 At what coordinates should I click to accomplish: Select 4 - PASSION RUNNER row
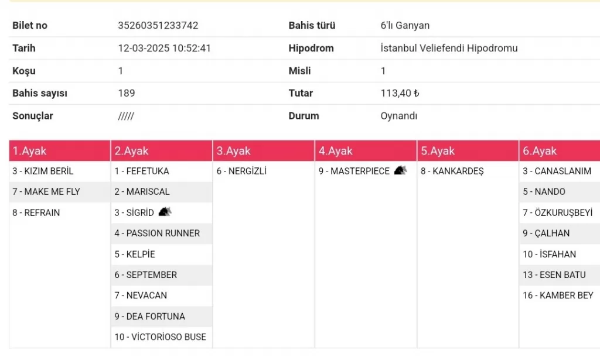157,233
